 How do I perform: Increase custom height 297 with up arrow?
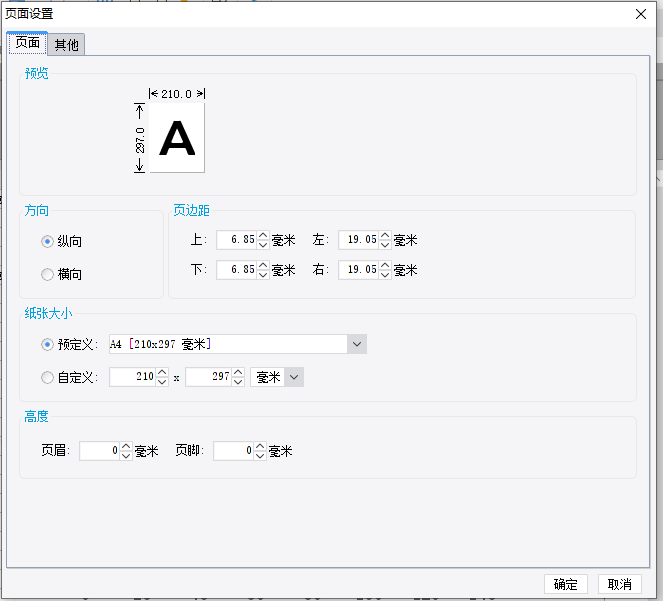[238, 372]
